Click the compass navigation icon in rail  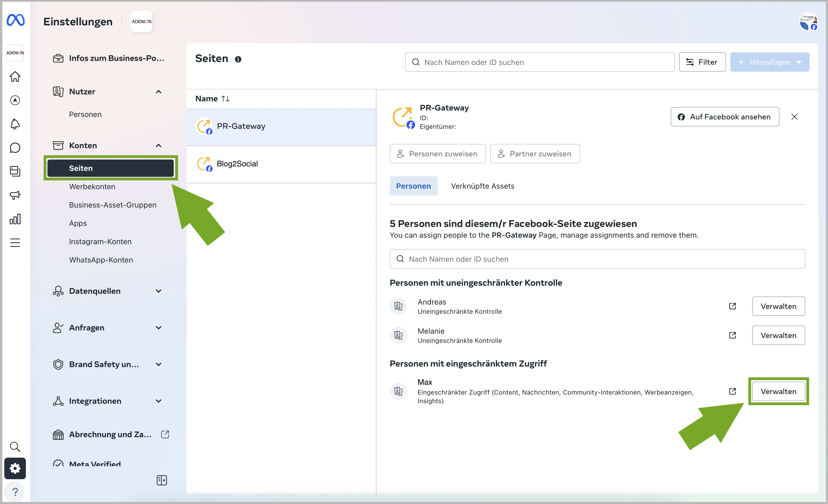pos(15,101)
